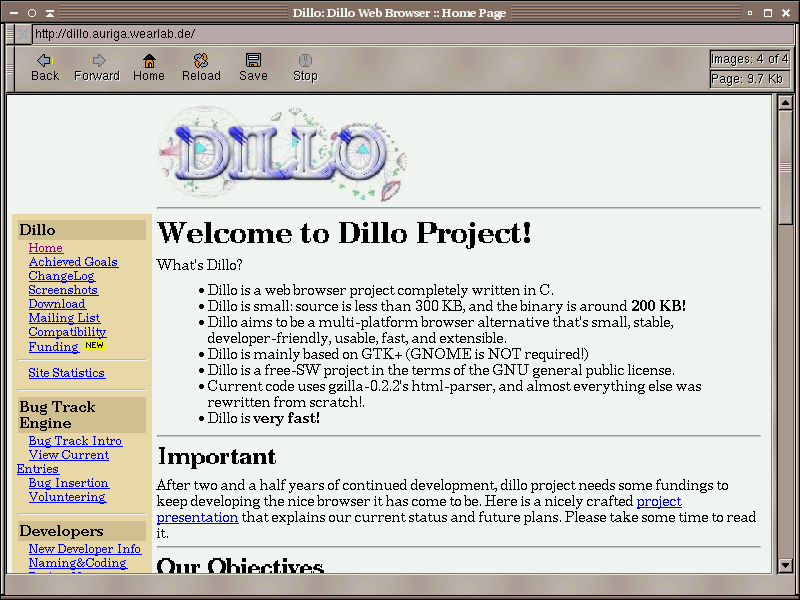
Task: Focus the URL address field
Action: [x=412, y=34]
